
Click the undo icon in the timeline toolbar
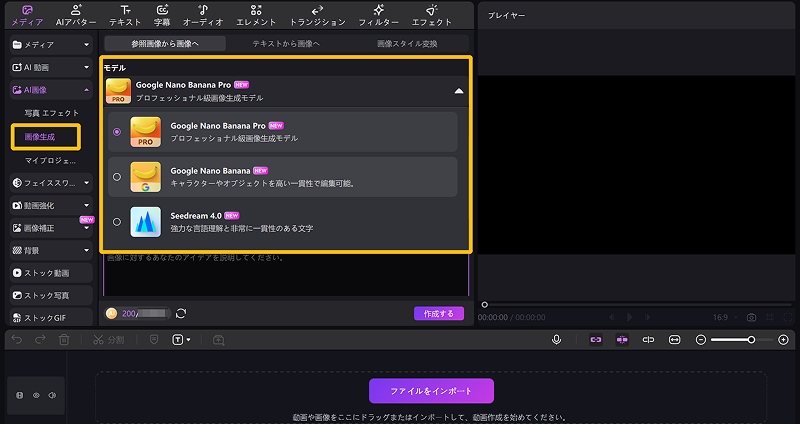point(17,340)
